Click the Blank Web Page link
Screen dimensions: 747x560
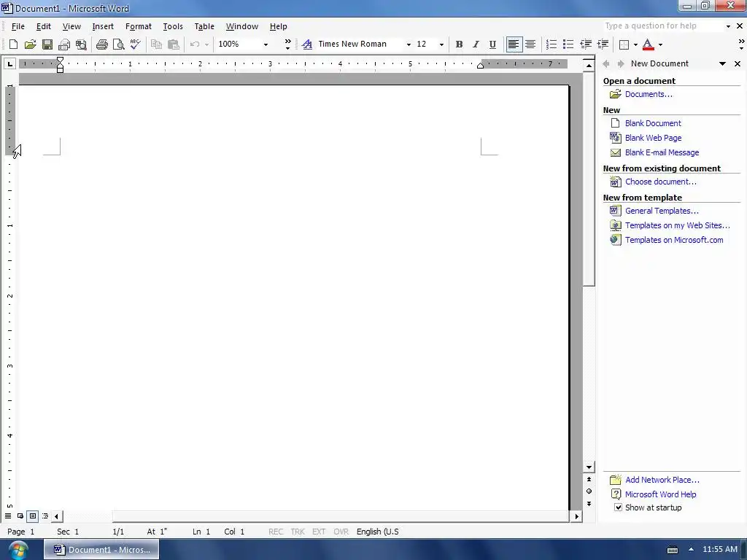653,138
